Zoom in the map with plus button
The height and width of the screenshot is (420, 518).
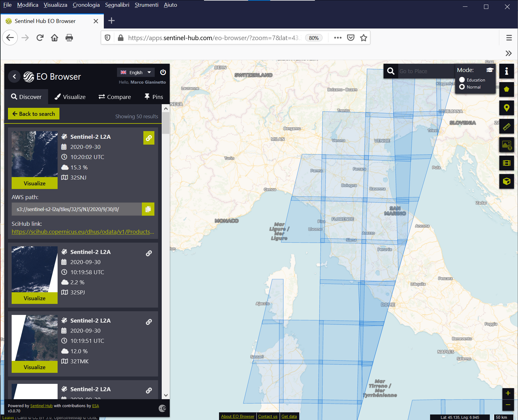(508, 393)
